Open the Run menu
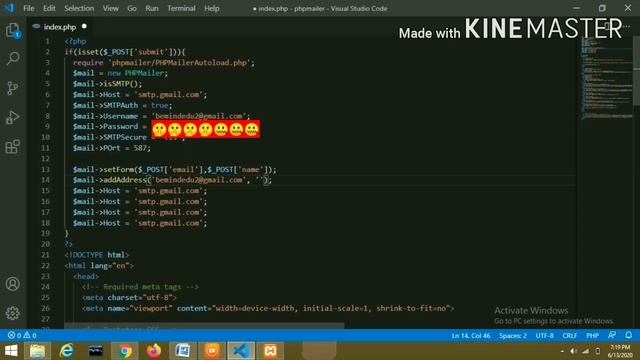 pyautogui.click(x=152, y=8)
